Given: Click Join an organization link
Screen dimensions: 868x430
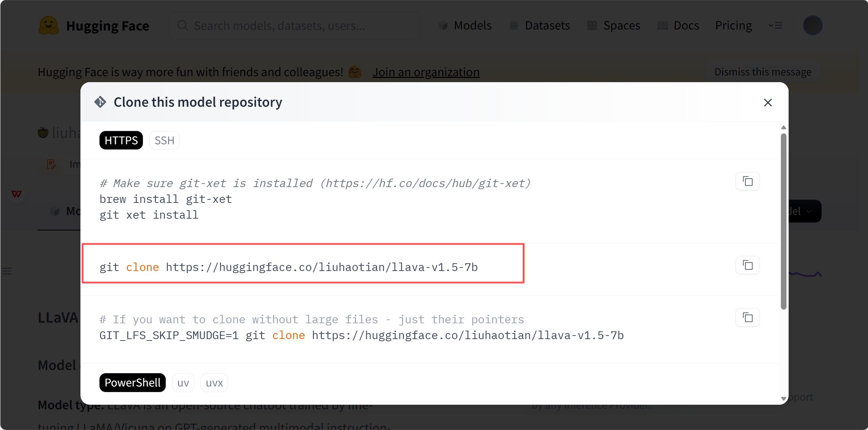Looking at the screenshot, I should pyautogui.click(x=426, y=72).
